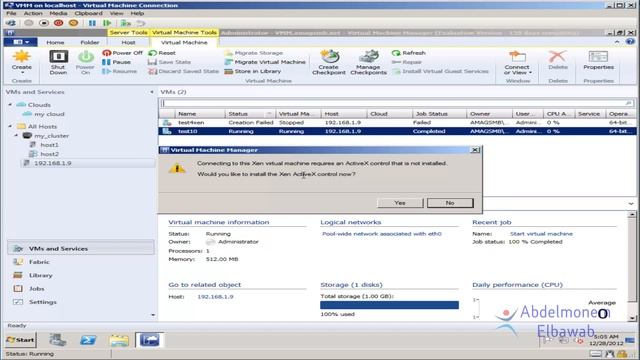The image size is (640, 360).
Task: Close the Virtual Machine Manager dialog
Action: pos(475,150)
